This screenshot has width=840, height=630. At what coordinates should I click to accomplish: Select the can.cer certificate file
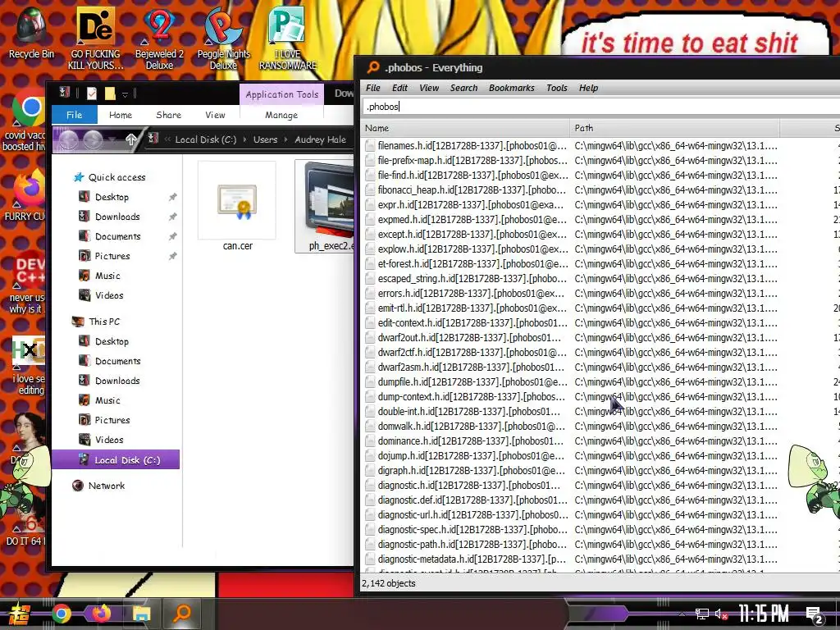[237, 207]
